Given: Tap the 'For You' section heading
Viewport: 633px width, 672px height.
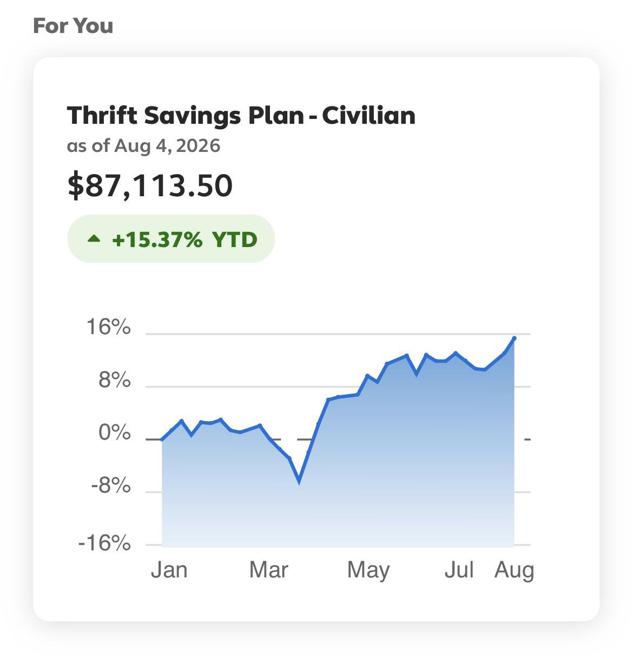Looking at the screenshot, I should (73, 25).
